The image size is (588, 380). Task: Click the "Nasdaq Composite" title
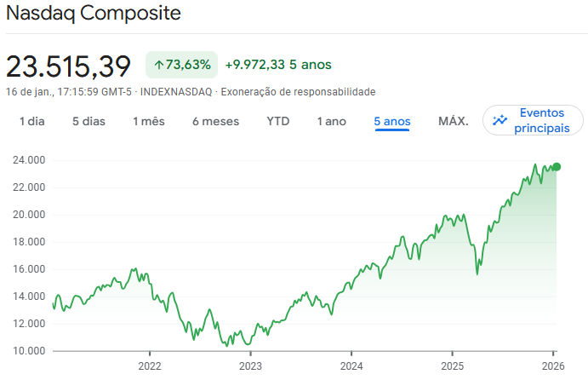(93, 14)
